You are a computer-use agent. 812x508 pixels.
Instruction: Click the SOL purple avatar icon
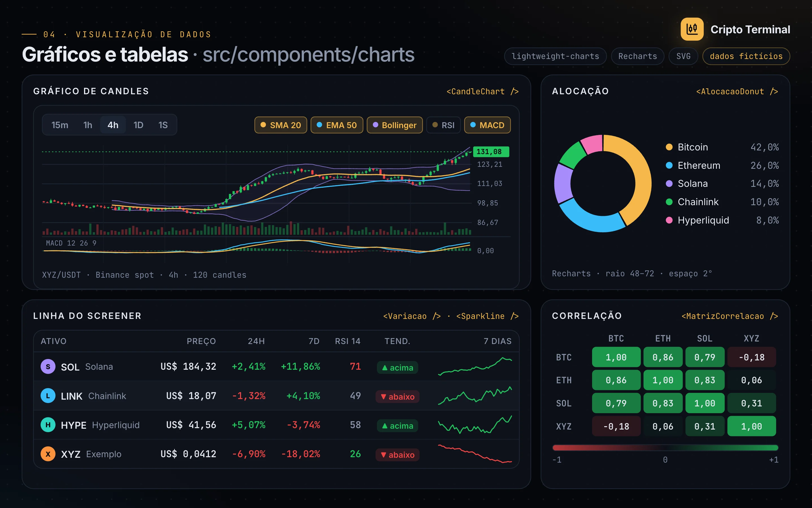48,367
